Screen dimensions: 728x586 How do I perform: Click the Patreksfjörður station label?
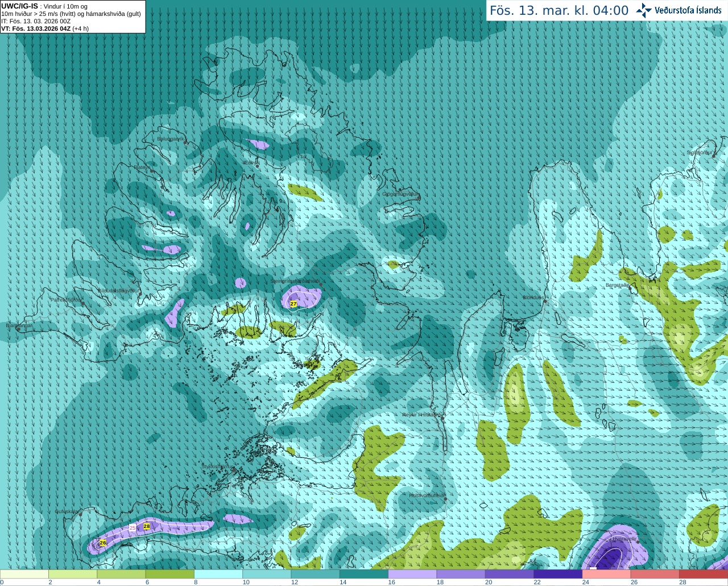pos(66,299)
